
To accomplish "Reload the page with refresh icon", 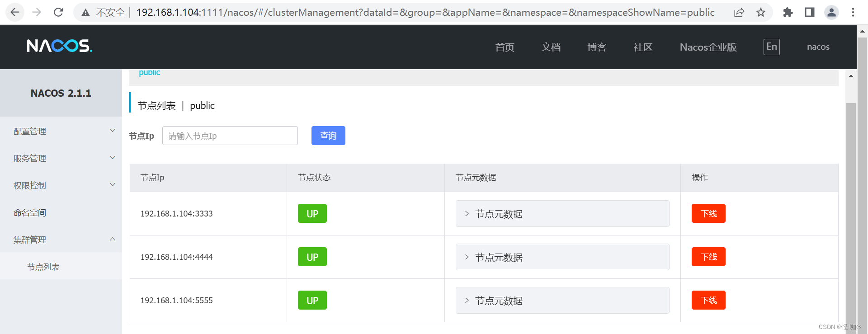I will (58, 12).
